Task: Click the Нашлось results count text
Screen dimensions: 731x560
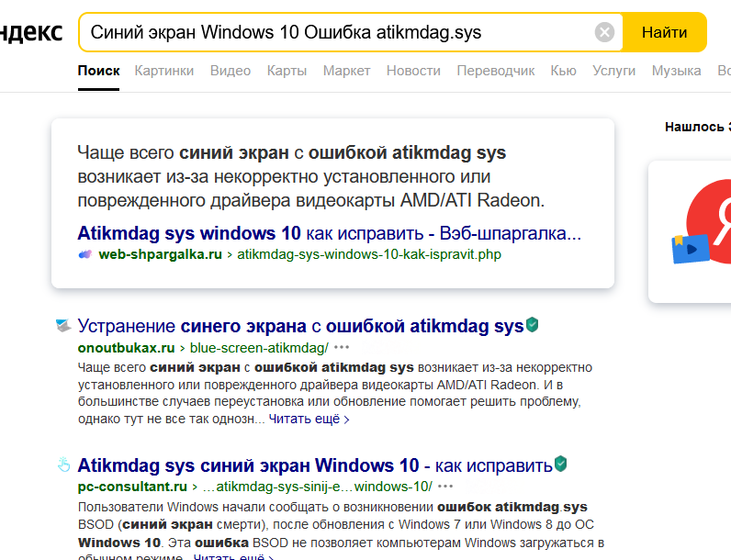Action: 698,127
